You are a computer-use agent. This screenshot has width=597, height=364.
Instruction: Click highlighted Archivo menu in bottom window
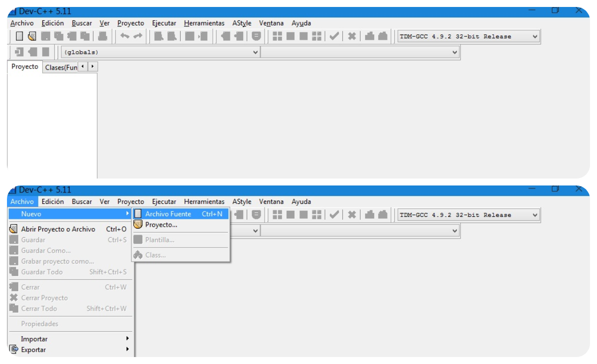click(22, 201)
